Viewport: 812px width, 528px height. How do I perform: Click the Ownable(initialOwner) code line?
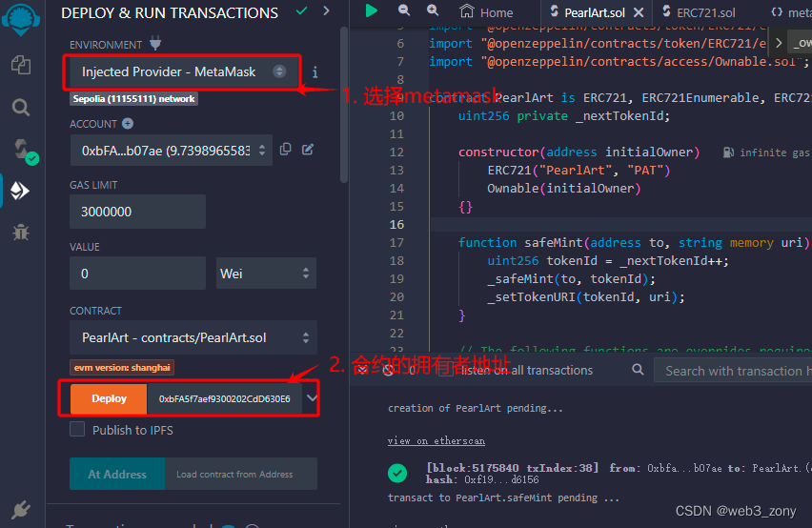pyautogui.click(x=564, y=189)
